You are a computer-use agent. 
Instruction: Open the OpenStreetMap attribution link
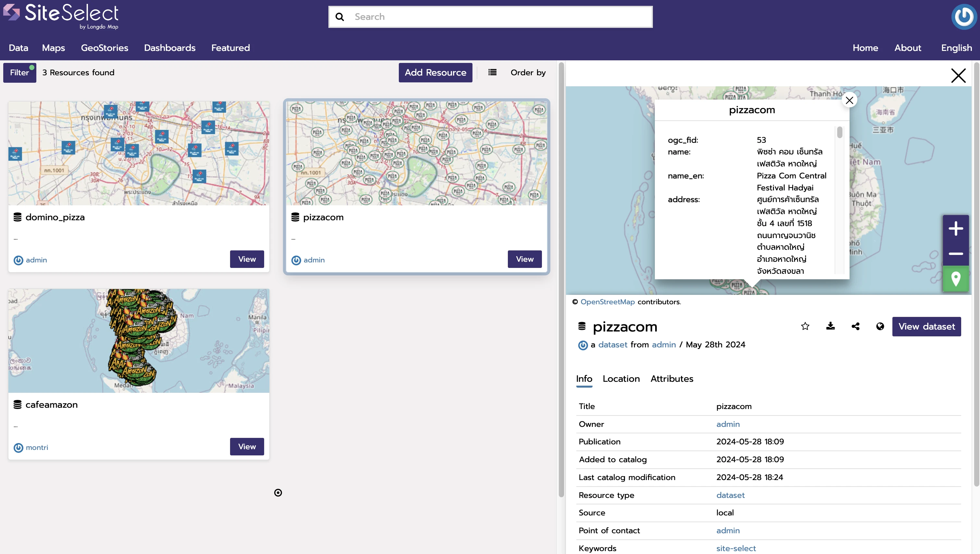pos(607,302)
